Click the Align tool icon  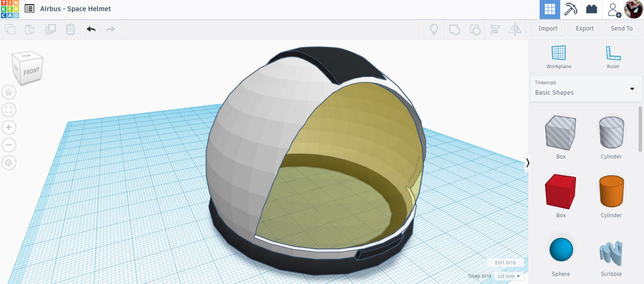[x=495, y=29]
